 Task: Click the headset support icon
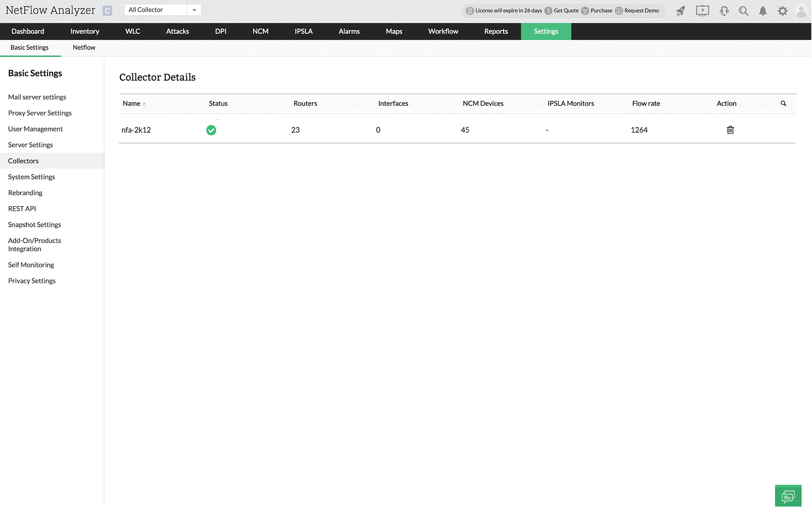(x=724, y=11)
